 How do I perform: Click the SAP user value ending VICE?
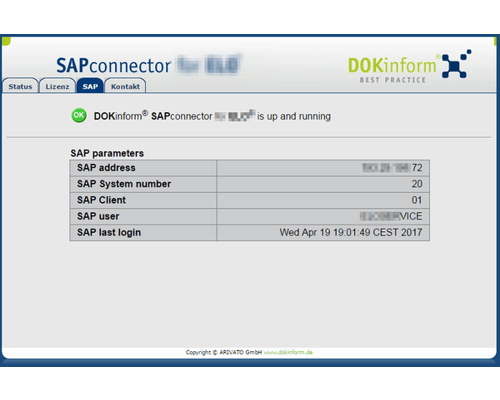coord(391,216)
